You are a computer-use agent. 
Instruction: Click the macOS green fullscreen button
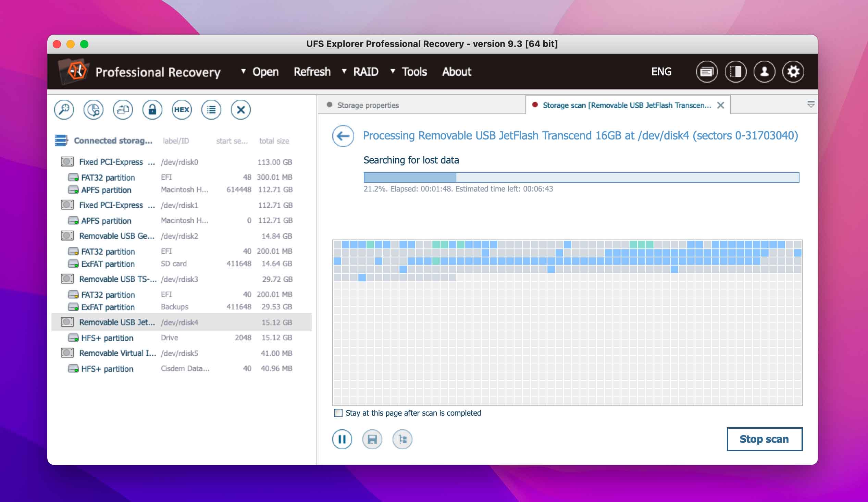(84, 44)
